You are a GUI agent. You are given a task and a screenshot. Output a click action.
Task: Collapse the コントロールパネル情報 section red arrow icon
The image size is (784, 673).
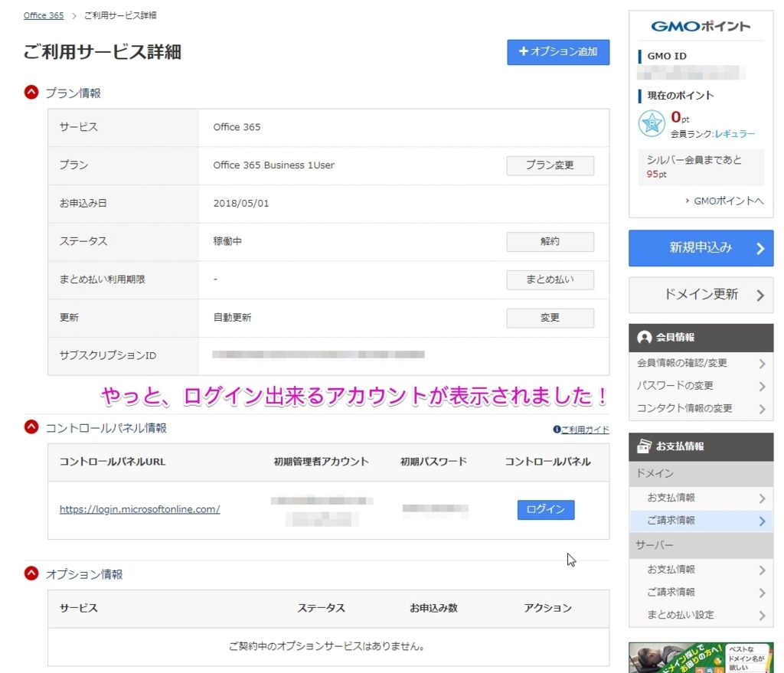(31, 427)
